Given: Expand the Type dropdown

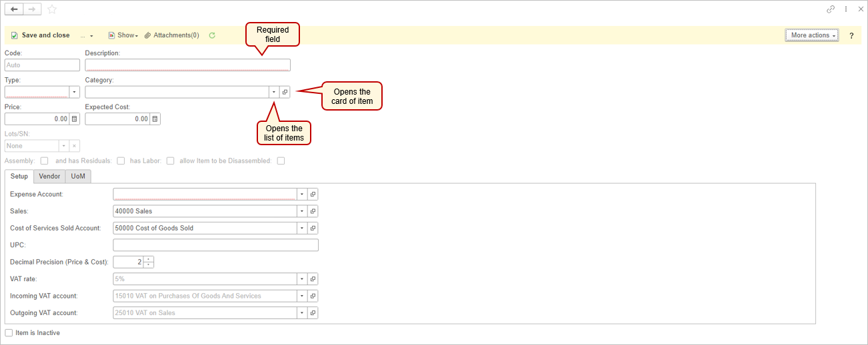Looking at the screenshot, I should [75, 92].
